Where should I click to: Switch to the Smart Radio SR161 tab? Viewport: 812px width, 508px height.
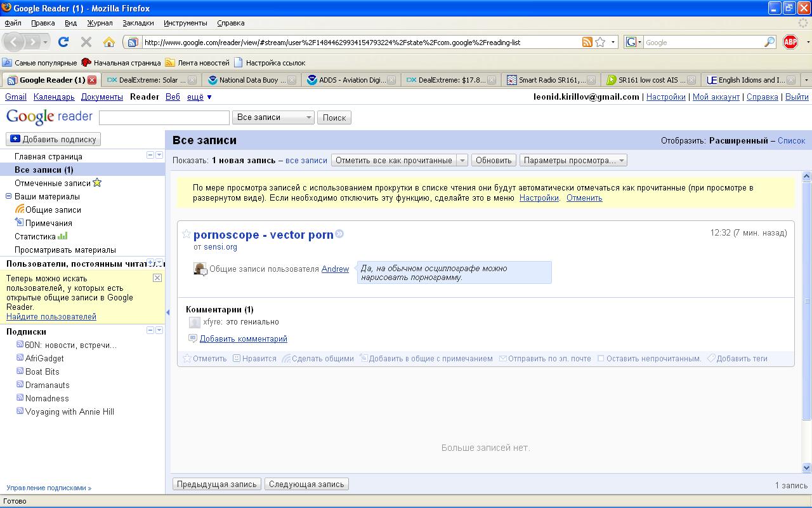click(551, 80)
